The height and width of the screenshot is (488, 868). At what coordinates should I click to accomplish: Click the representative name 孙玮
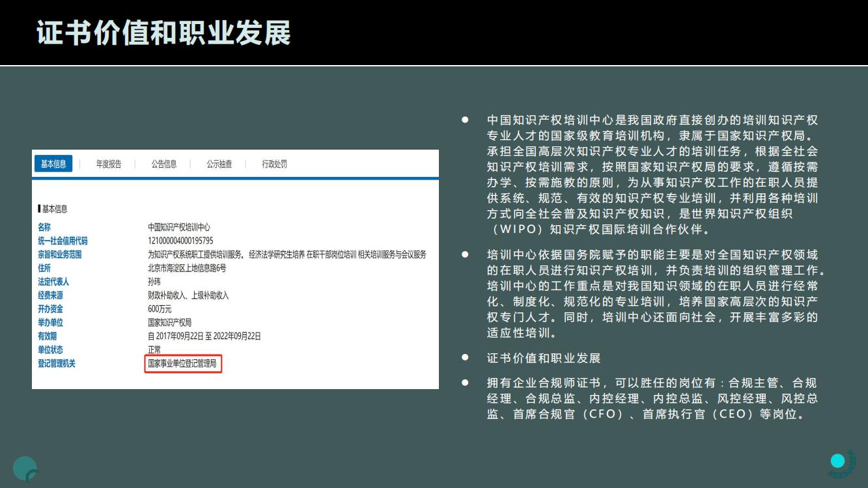pos(154,282)
